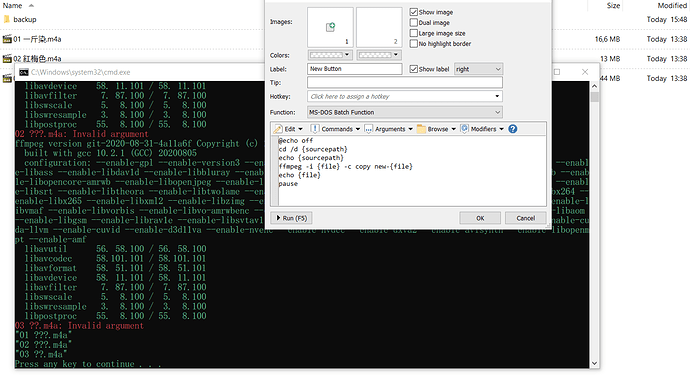
Task: Click '02 ???.m4a: Invalid argument' error line
Action: pos(82,134)
